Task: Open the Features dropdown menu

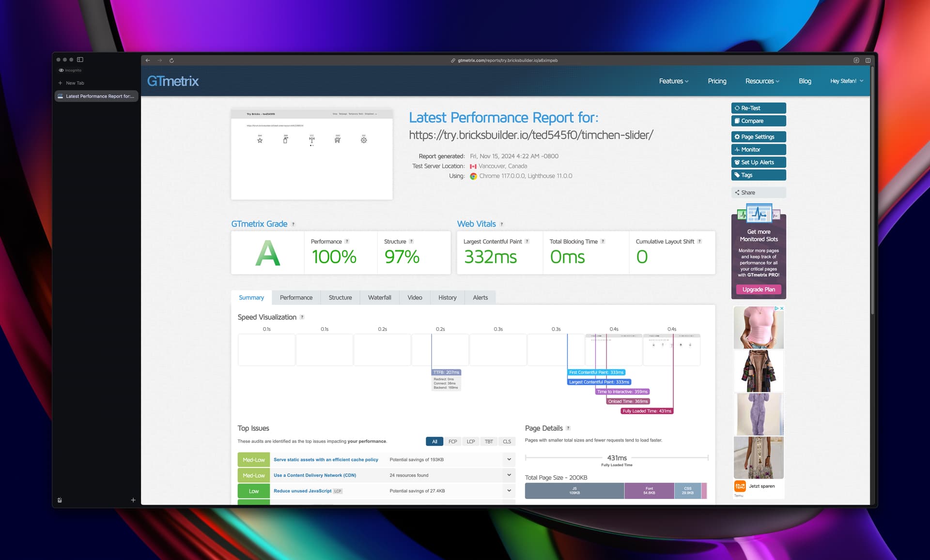Action: (x=673, y=81)
